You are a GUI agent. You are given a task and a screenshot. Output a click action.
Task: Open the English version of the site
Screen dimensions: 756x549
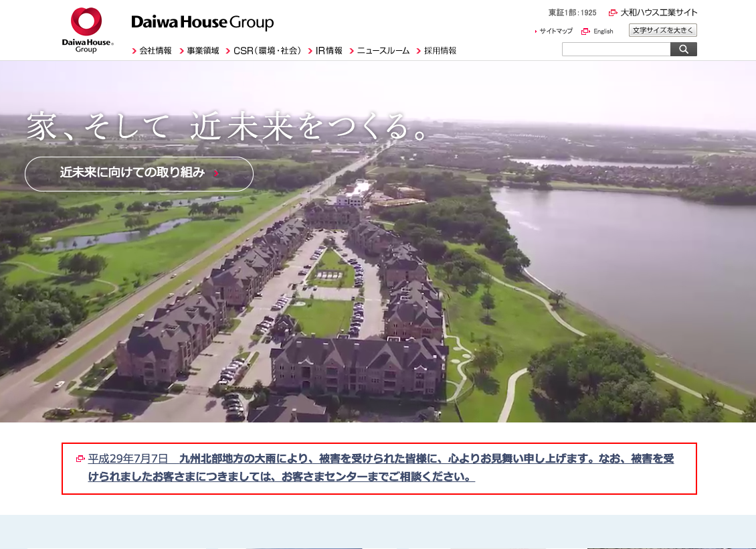click(603, 31)
